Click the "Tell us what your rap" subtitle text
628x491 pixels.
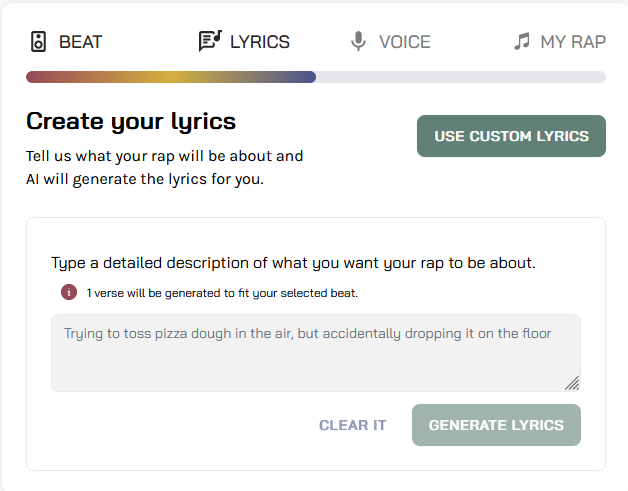(x=164, y=156)
